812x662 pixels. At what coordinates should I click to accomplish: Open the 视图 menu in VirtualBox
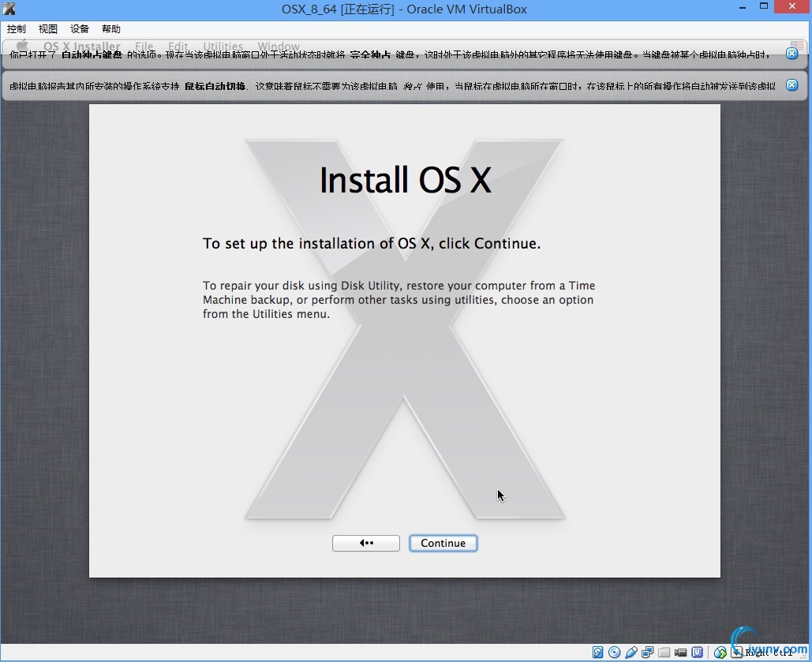point(47,29)
